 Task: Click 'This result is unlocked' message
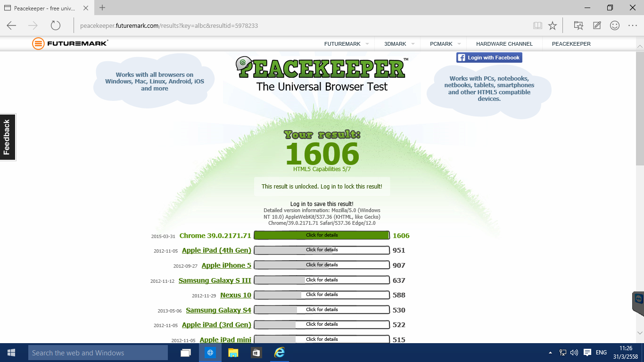322,187
